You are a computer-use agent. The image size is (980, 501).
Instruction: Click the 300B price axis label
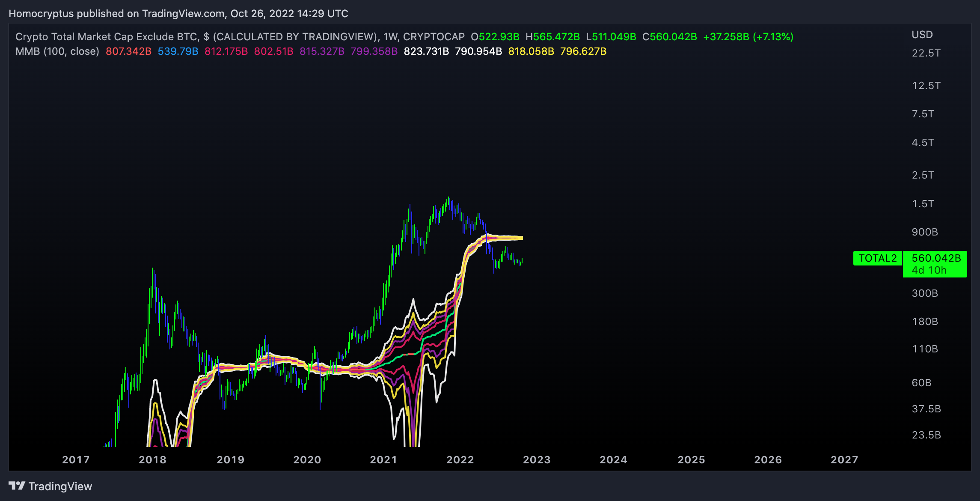(x=925, y=293)
